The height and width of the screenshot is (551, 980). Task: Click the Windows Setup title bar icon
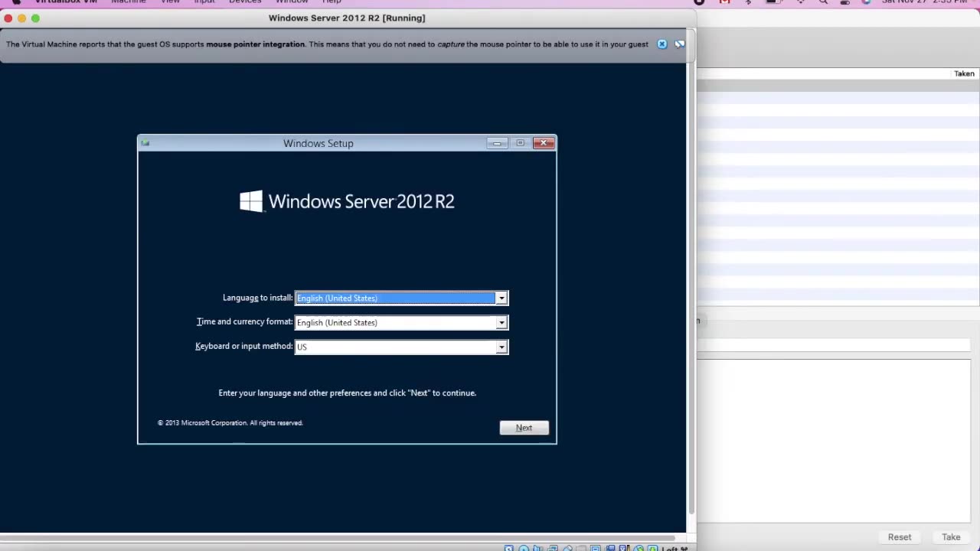[x=145, y=143]
